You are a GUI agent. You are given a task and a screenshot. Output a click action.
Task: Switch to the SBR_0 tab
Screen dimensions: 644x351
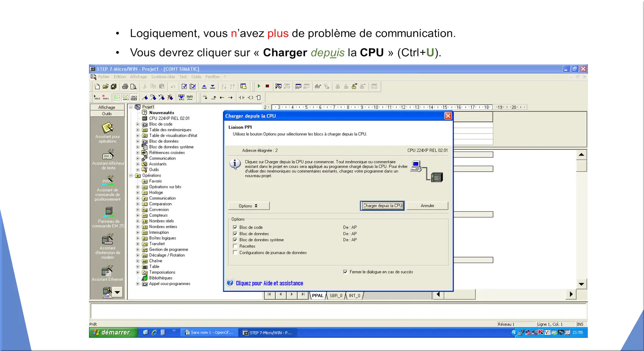(336, 296)
